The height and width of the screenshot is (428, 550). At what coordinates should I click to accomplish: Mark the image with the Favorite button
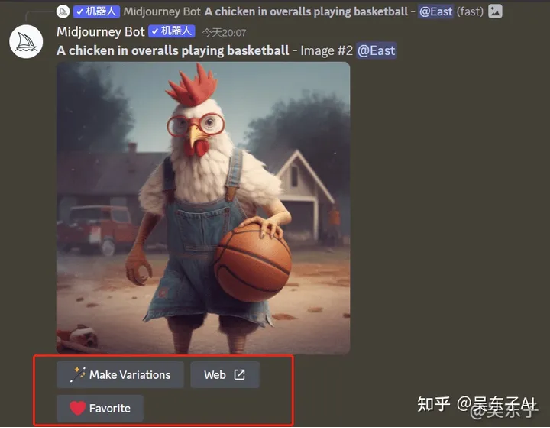click(100, 408)
